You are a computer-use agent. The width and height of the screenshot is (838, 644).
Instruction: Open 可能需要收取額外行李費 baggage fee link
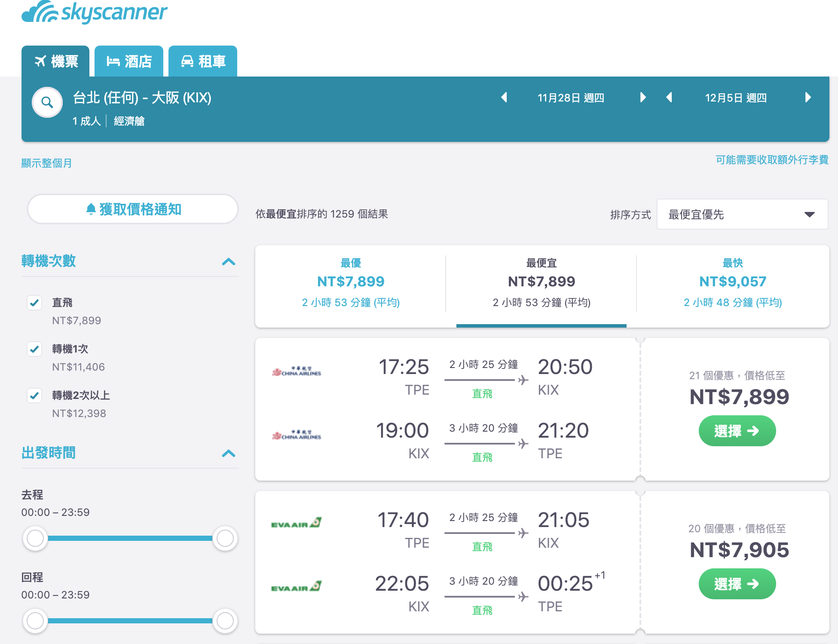tap(772, 160)
